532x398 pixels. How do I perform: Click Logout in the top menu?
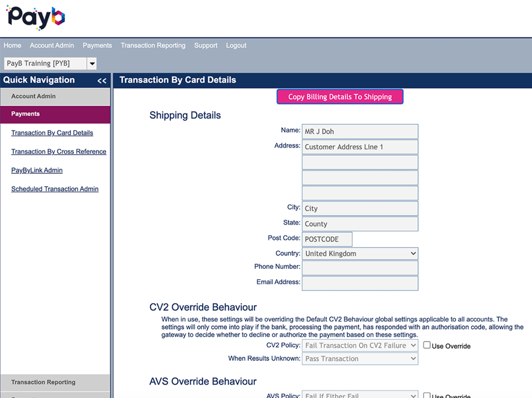[x=236, y=46]
